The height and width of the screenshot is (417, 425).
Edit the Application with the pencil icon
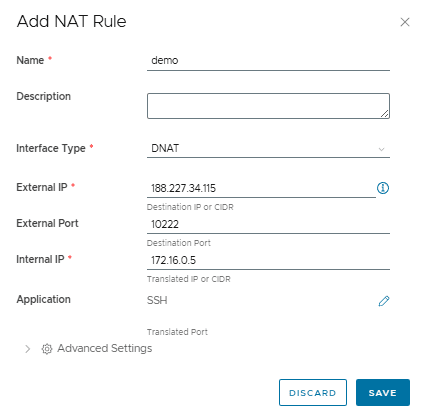coord(384,301)
